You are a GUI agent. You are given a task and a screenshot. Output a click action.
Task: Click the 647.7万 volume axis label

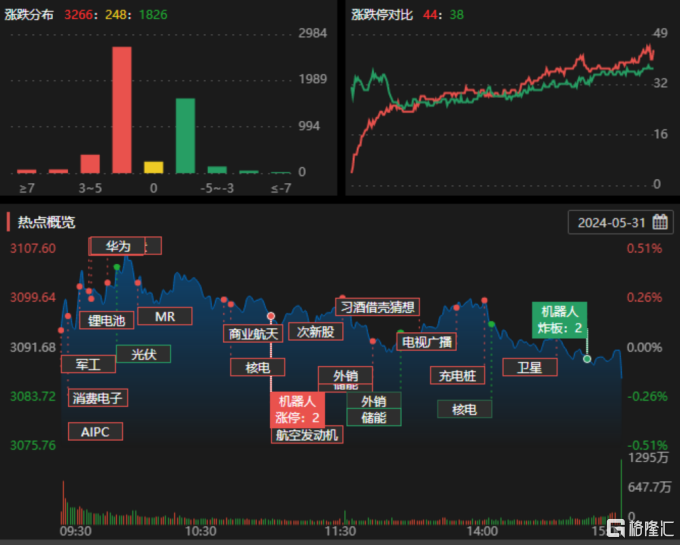[649, 487]
